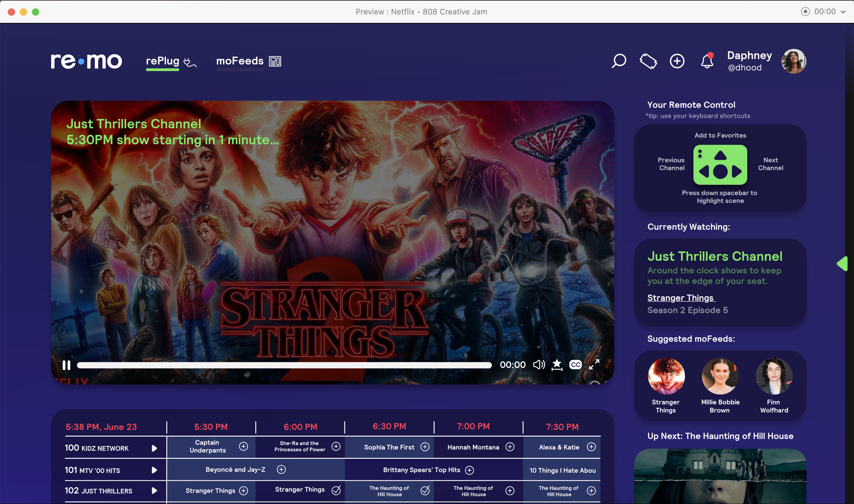Screen dimensions: 854x504
Task: Uncheck 6:30 PM Haunting of Hill House
Action: (425, 490)
